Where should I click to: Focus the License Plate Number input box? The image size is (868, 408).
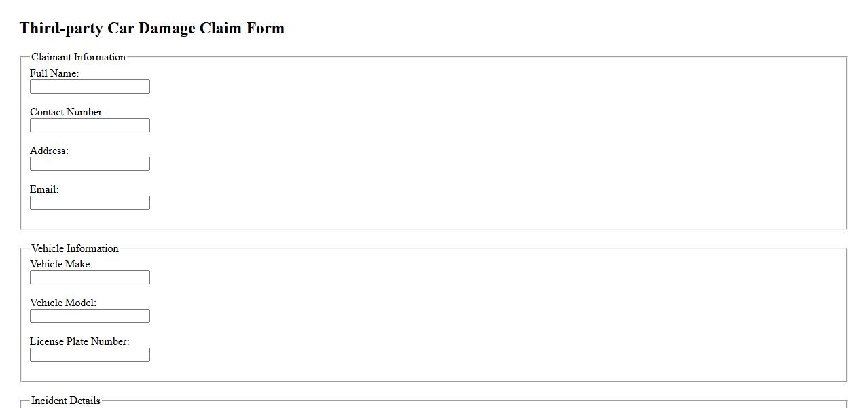point(90,355)
